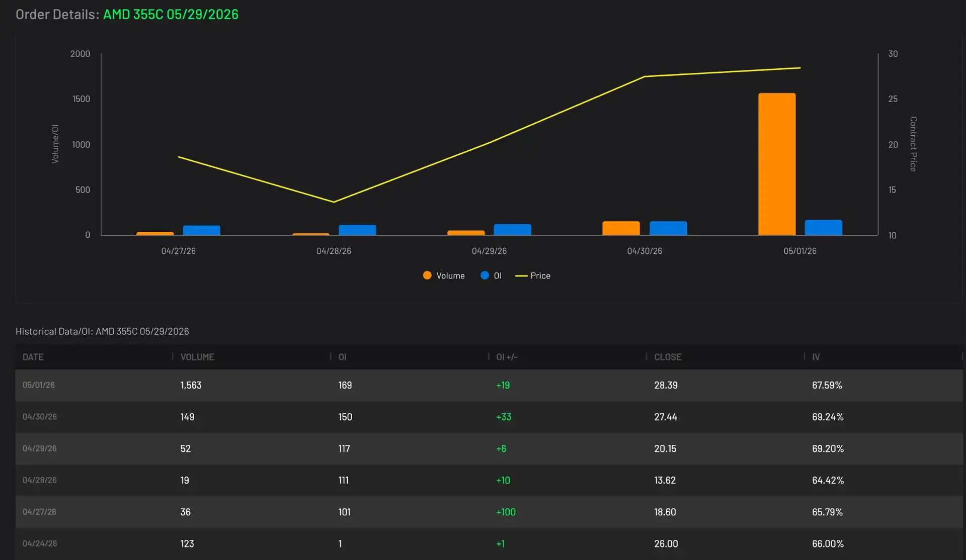The width and height of the screenshot is (966, 560).
Task: Click volume value 36
Action: tap(185, 512)
